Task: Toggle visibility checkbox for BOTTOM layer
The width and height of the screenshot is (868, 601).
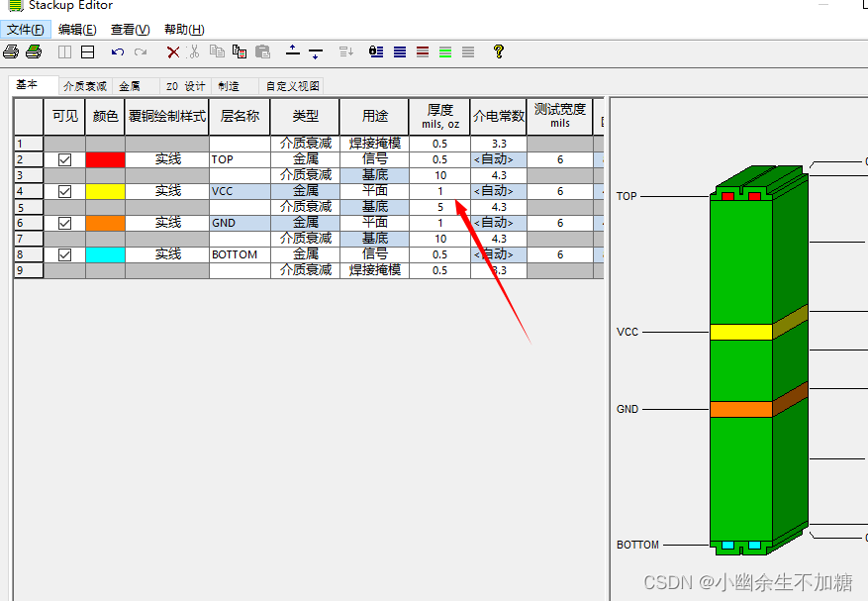Action: pos(64,254)
